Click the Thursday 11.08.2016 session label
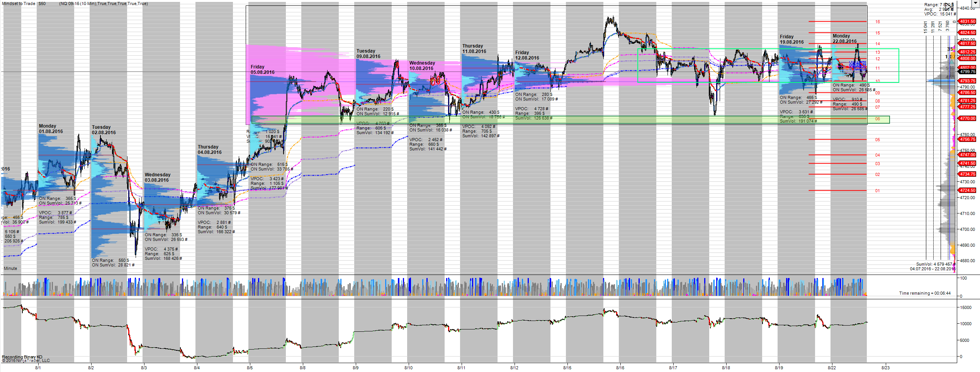980x372 pixels. (x=474, y=49)
